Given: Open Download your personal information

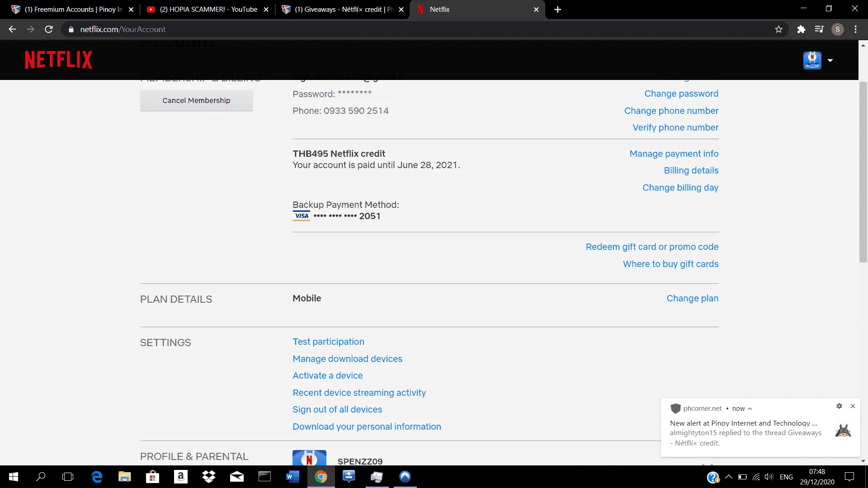Looking at the screenshot, I should tap(367, 427).
